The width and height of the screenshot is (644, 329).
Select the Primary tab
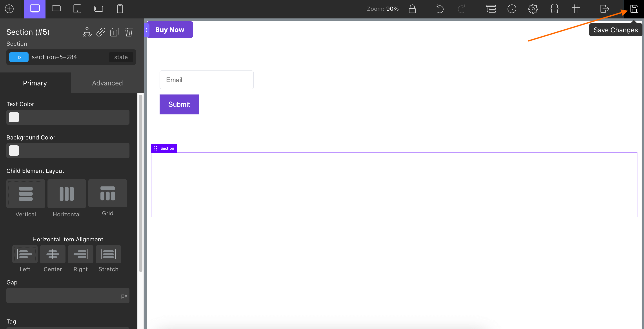[x=35, y=83]
